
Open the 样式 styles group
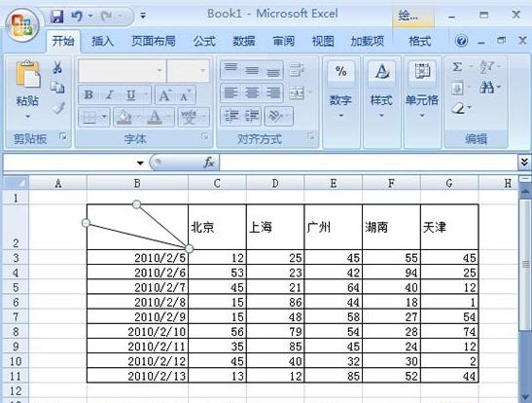pyautogui.click(x=381, y=90)
